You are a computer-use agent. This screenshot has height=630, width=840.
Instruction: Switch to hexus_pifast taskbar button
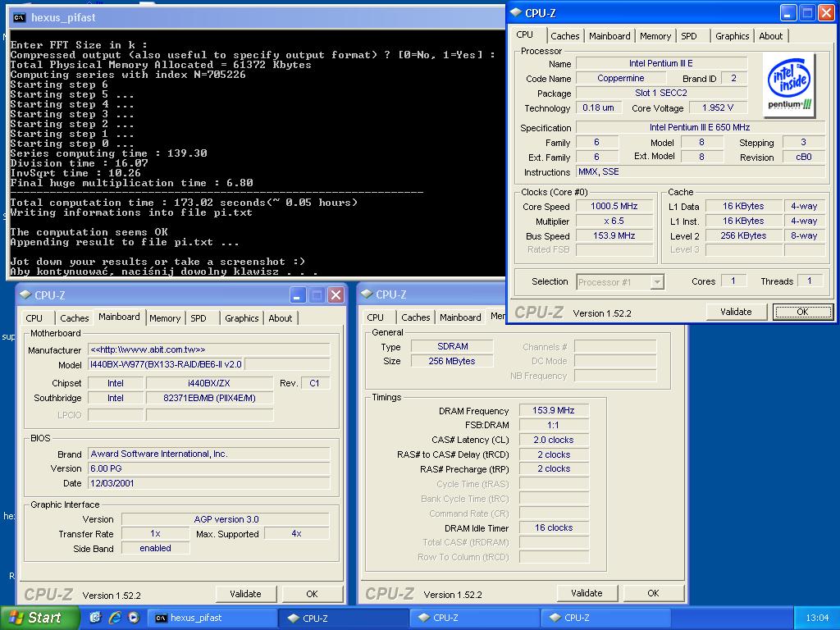tap(213, 618)
